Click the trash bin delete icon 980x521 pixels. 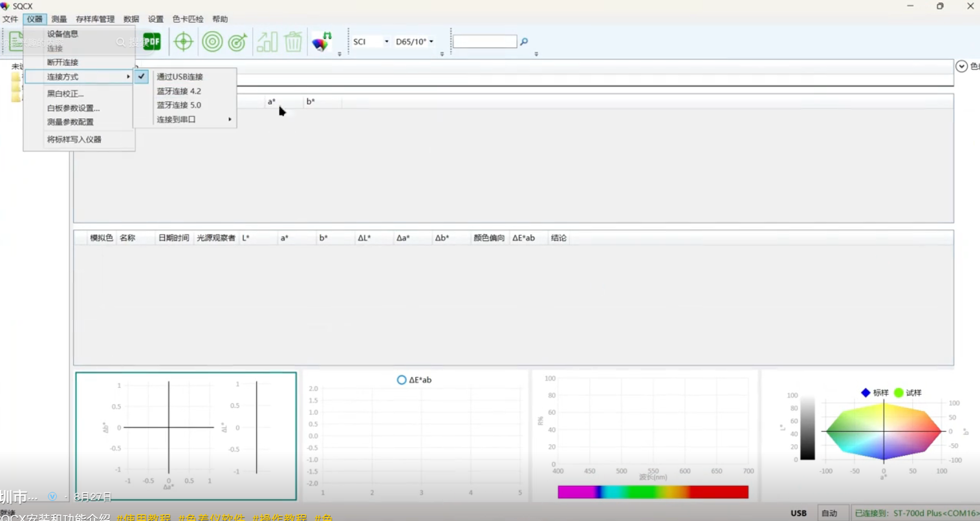pyautogui.click(x=293, y=41)
